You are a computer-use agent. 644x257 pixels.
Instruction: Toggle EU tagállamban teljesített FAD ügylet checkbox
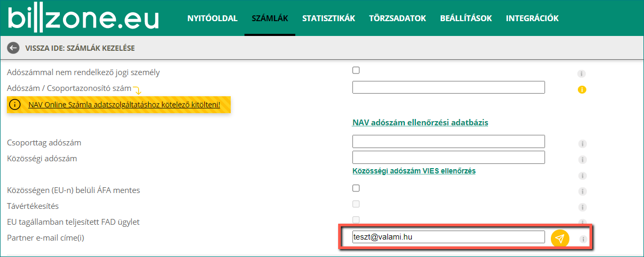point(356,219)
